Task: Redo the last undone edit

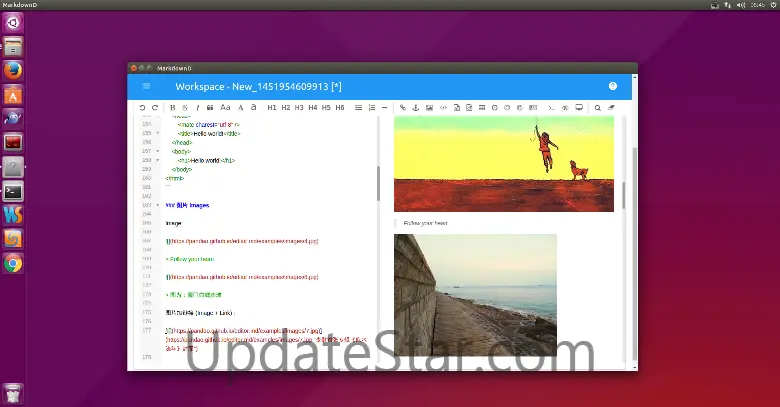Action: [x=155, y=107]
